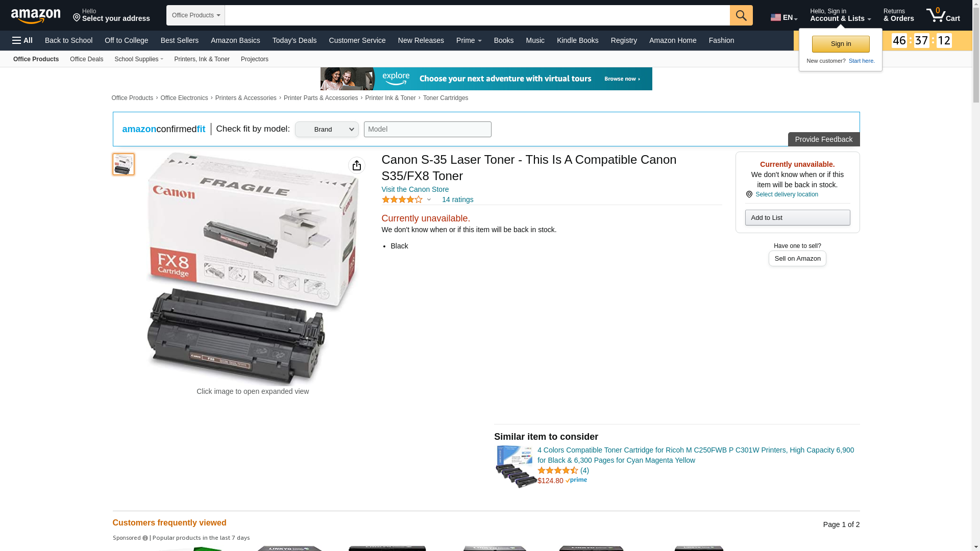Click the Amazon logo
The image size is (980, 551).
tap(36, 16)
